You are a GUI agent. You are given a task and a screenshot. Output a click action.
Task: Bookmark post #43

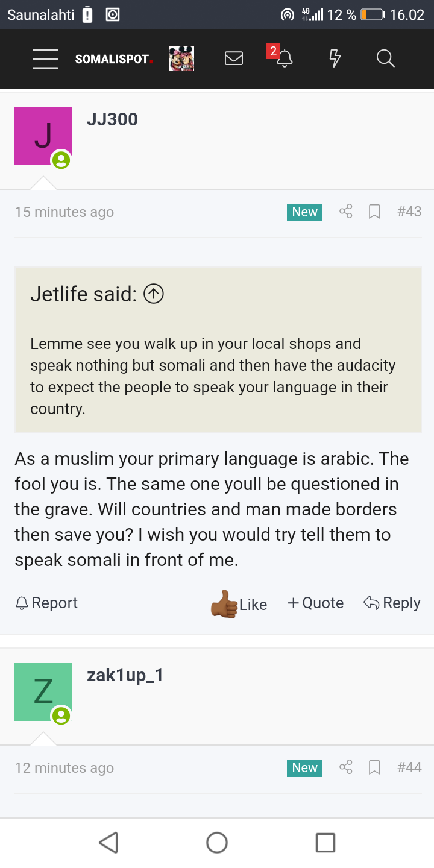tap(374, 212)
